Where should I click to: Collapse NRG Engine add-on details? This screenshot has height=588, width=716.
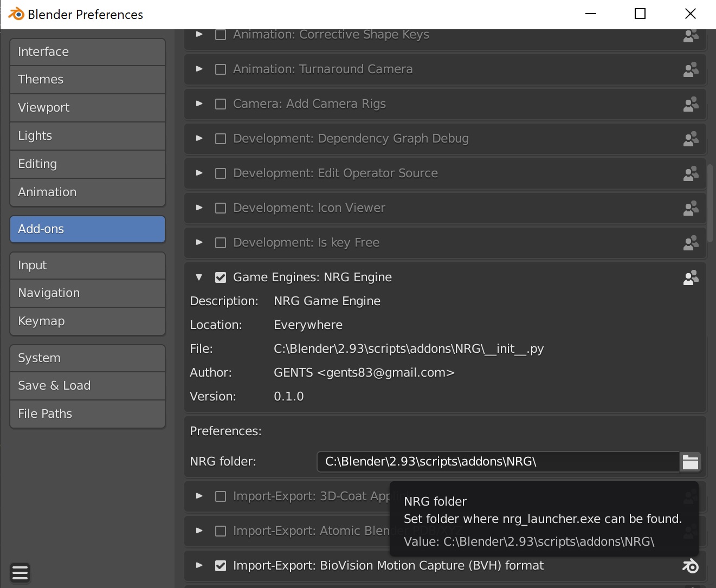[x=199, y=277]
